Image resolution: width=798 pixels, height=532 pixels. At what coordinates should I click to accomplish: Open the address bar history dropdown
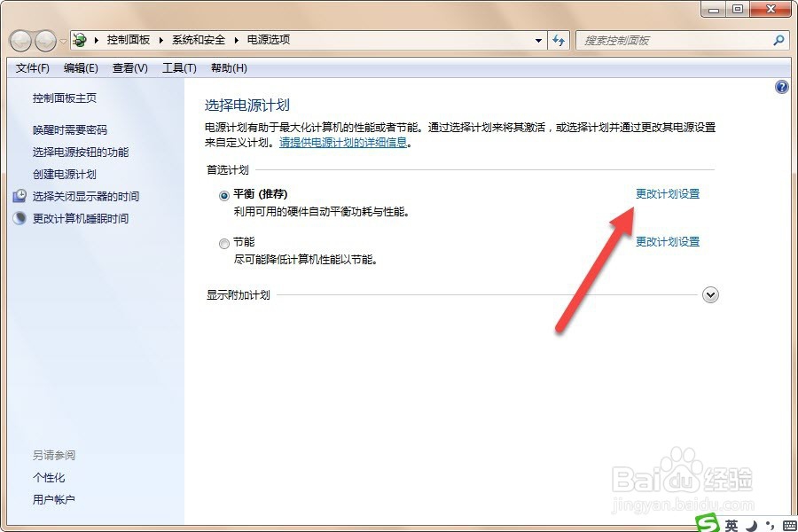click(538, 40)
